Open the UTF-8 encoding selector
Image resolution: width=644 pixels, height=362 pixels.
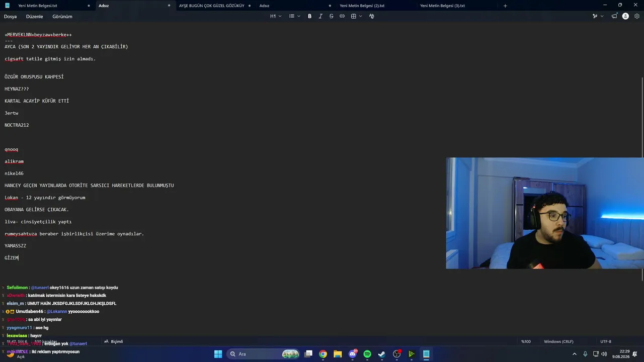[606, 341]
